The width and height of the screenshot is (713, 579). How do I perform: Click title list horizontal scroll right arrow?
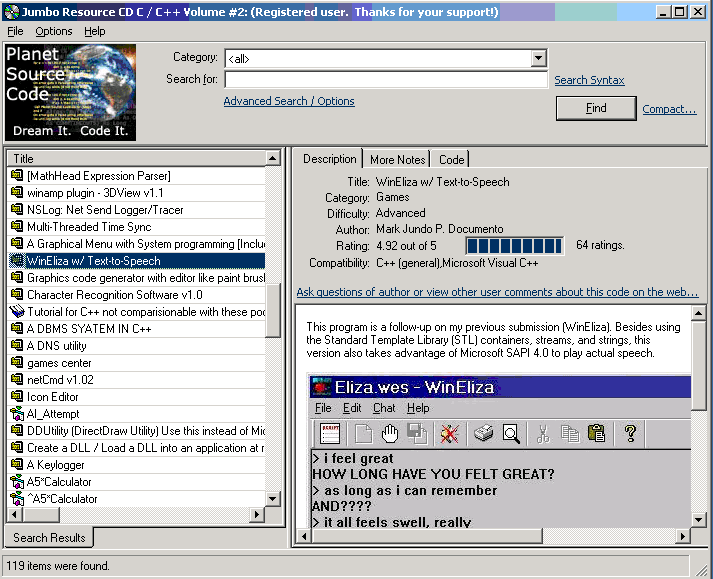coord(257,515)
